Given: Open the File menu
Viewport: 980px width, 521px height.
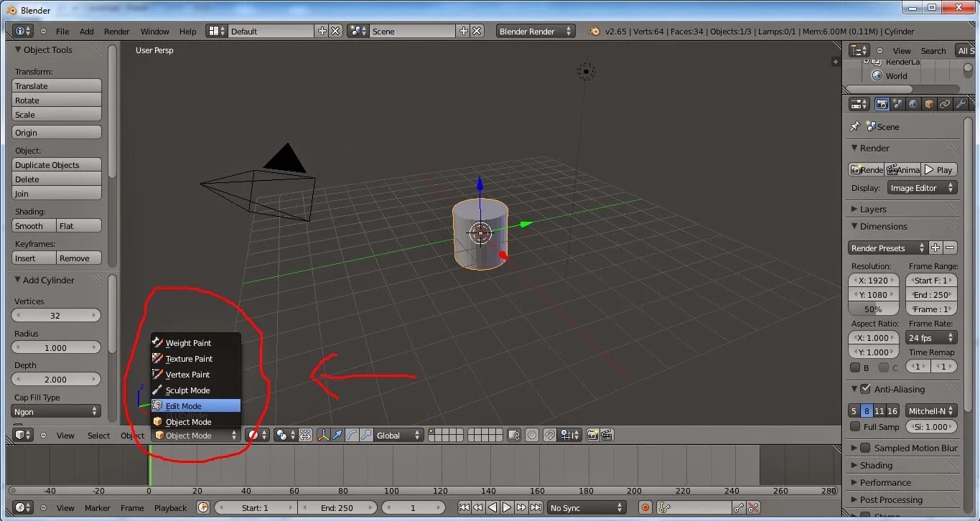Looking at the screenshot, I should pos(62,31).
